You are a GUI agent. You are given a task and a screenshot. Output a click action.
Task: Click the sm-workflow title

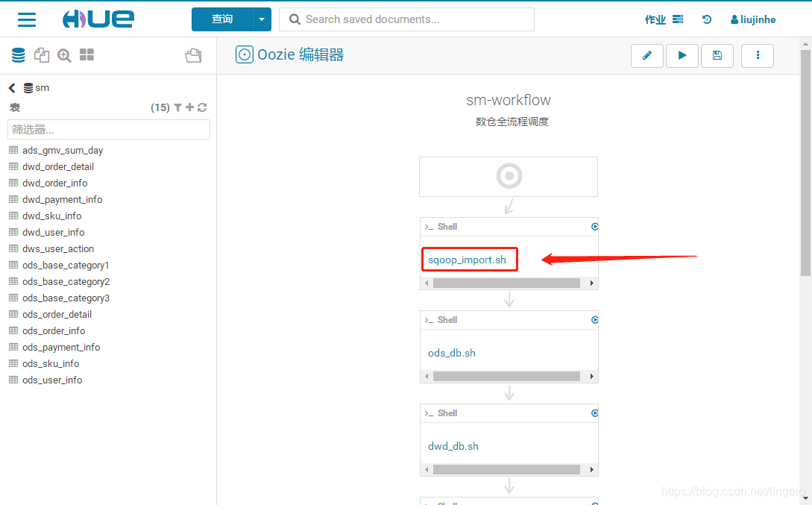click(508, 100)
